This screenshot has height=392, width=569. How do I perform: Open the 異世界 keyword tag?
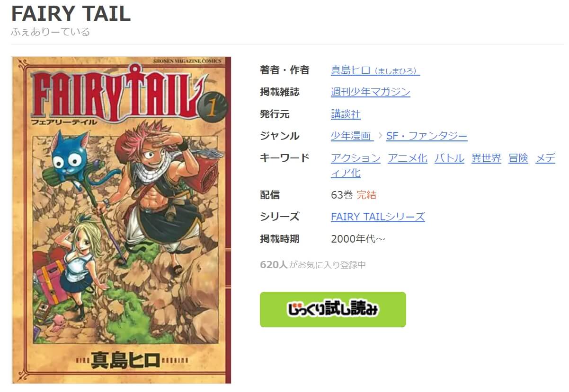[486, 158]
